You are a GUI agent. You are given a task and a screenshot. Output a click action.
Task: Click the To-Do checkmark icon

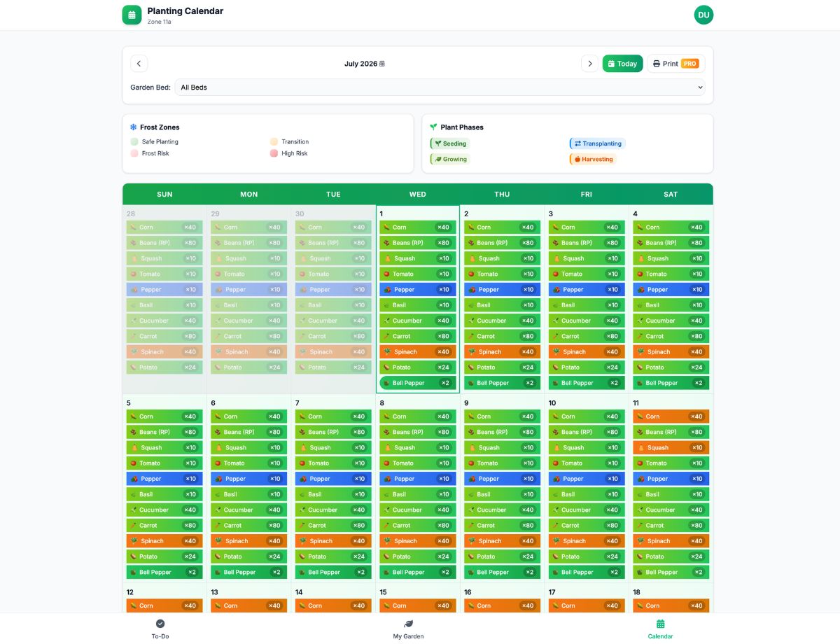160,624
